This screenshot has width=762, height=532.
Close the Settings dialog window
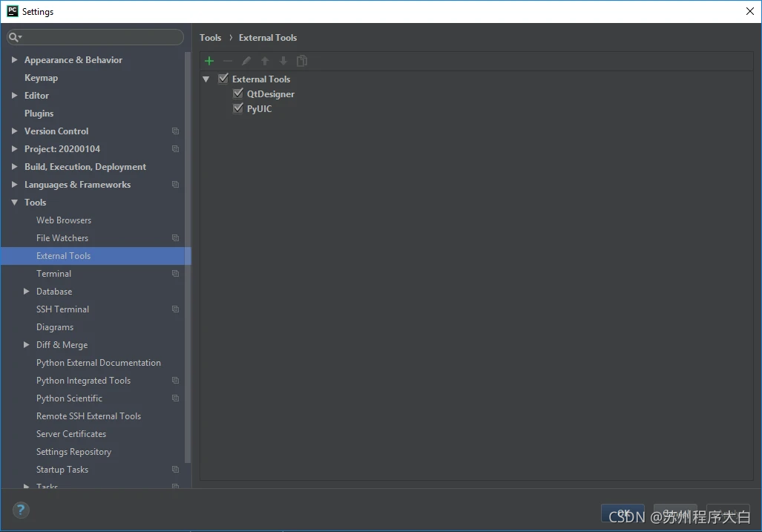[x=750, y=11]
